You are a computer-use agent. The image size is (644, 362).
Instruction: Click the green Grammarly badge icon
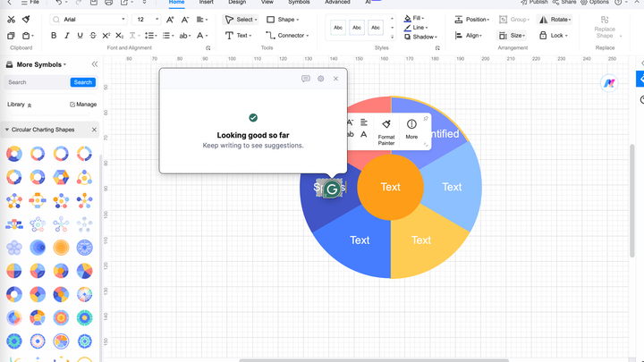(x=332, y=189)
